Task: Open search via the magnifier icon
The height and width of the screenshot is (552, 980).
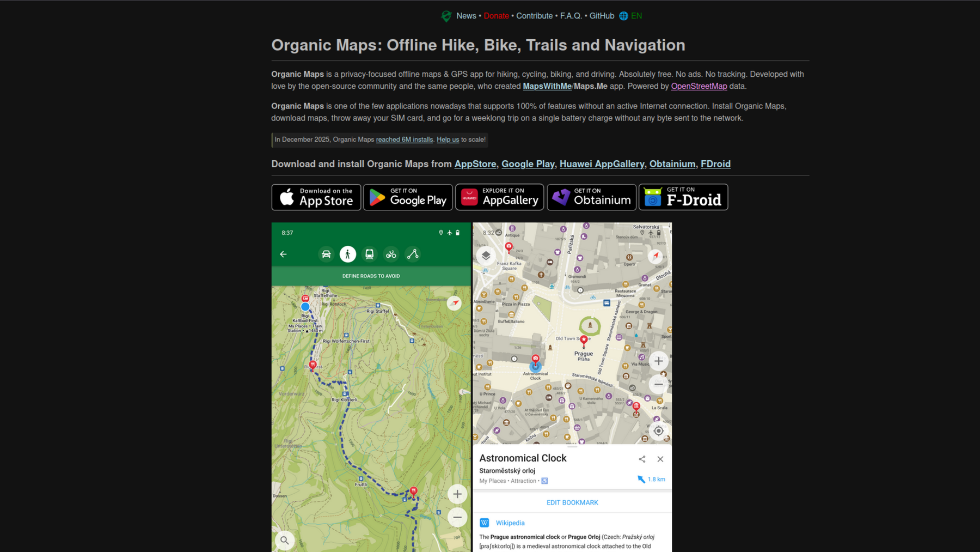Action: point(284,540)
